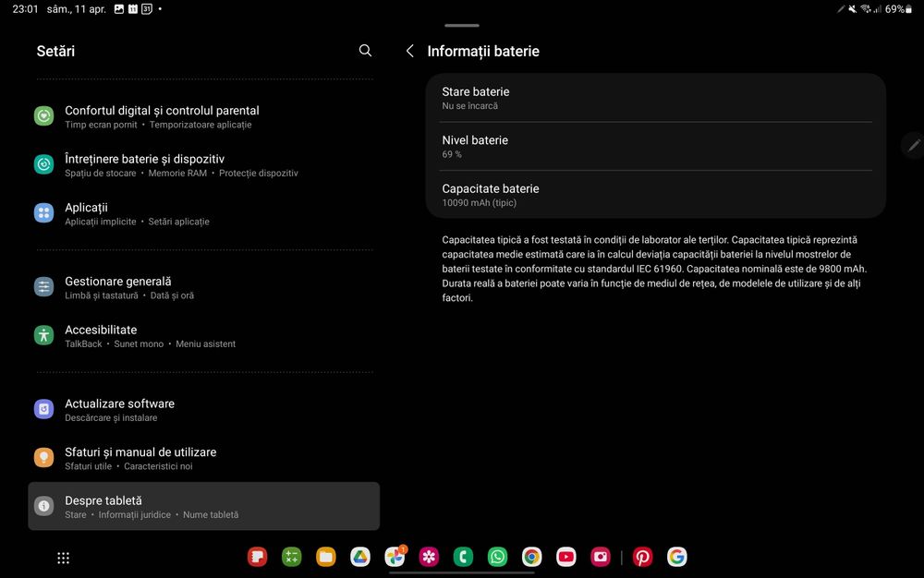Viewport: 924px width, 578px height.
Task: Tap the Despre tabletă info icon
Action: [43, 506]
